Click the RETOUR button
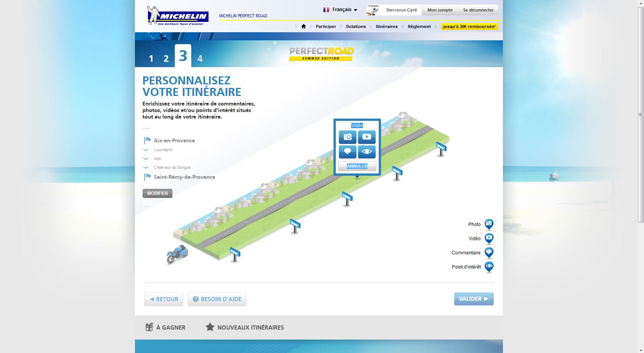This screenshot has width=644, height=353. pyautogui.click(x=164, y=299)
